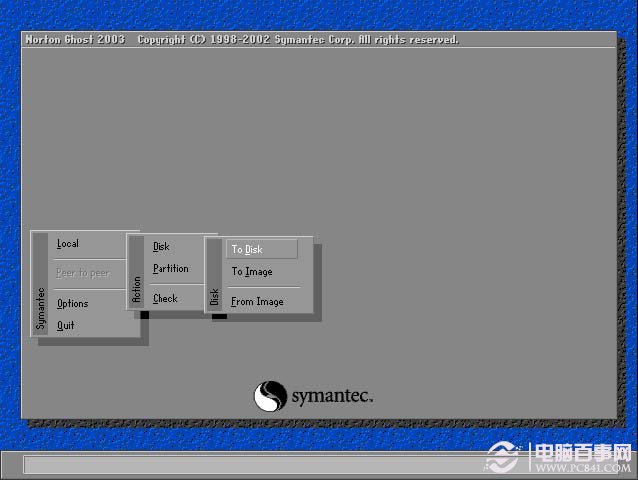Click the Norton Ghost 2003 title text
Screen dimensions: 638x480
[x=75, y=39]
